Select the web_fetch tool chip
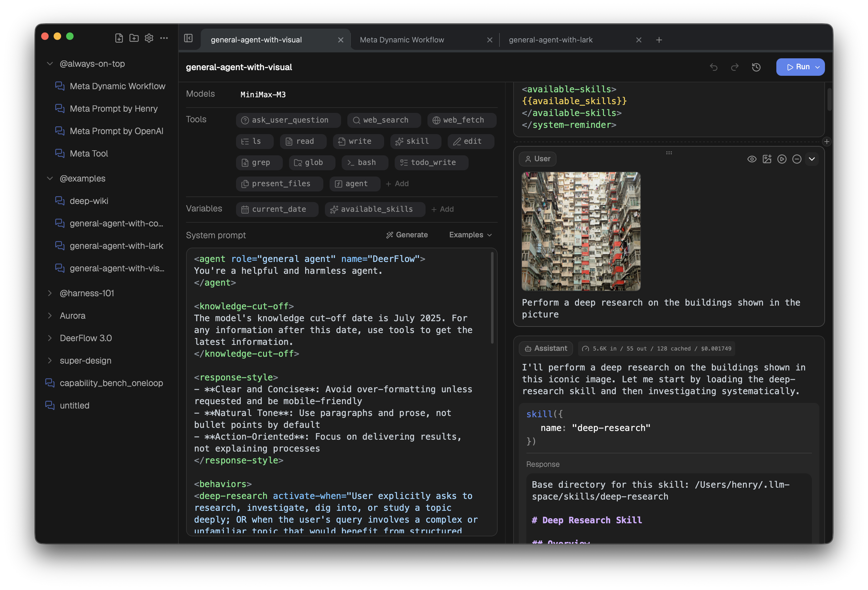868x590 pixels. [x=462, y=120]
